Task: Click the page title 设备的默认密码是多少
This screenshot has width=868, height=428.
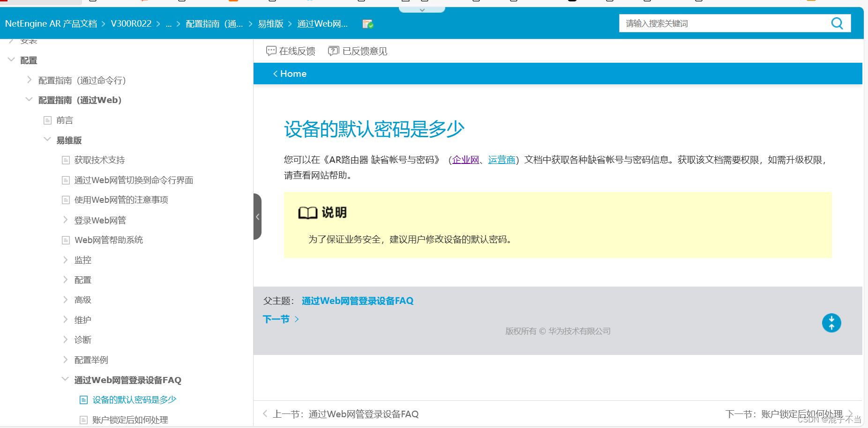Action: click(x=374, y=129)
